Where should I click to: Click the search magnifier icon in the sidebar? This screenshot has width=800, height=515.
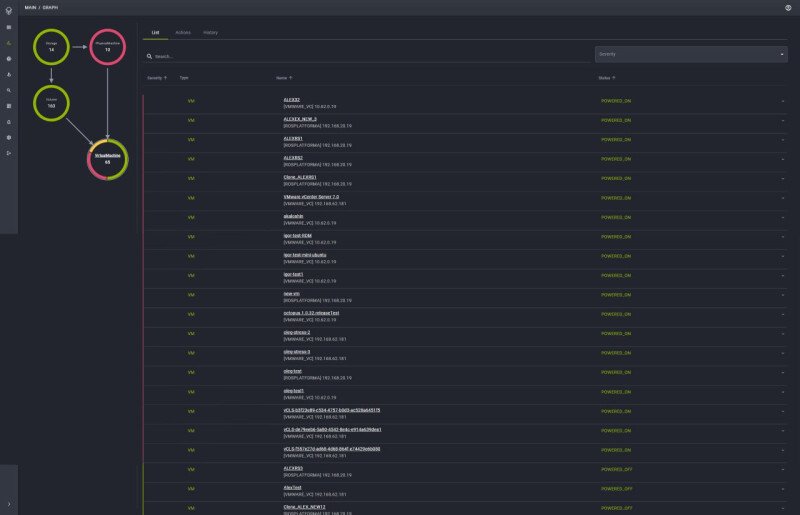coord(9,90)
